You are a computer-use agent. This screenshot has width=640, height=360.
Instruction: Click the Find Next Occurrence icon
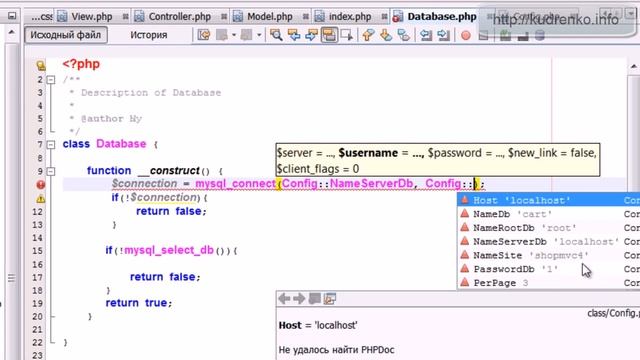coord(311,35)
